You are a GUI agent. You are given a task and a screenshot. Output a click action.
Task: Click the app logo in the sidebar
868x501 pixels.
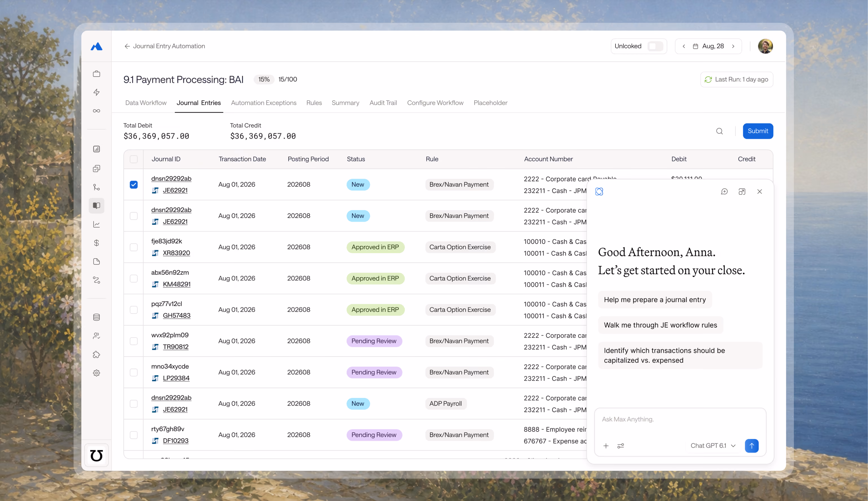click(x=96, y=46)
